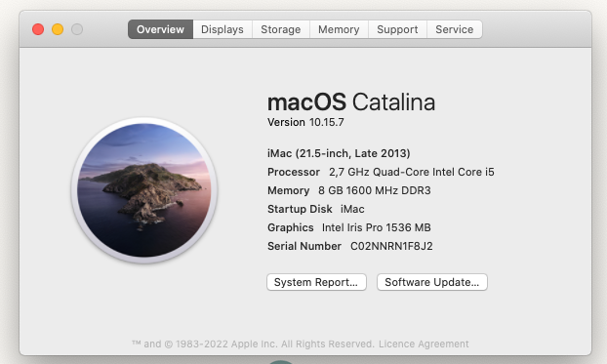Select the Storage tab
607x364 pixels.
click(281, 29)
